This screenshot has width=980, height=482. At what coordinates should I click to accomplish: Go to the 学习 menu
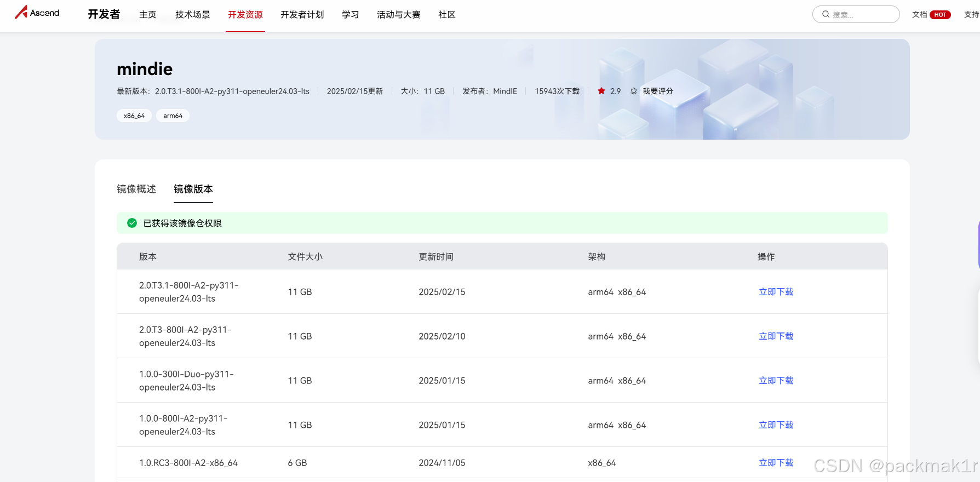[x=351, y=15]
